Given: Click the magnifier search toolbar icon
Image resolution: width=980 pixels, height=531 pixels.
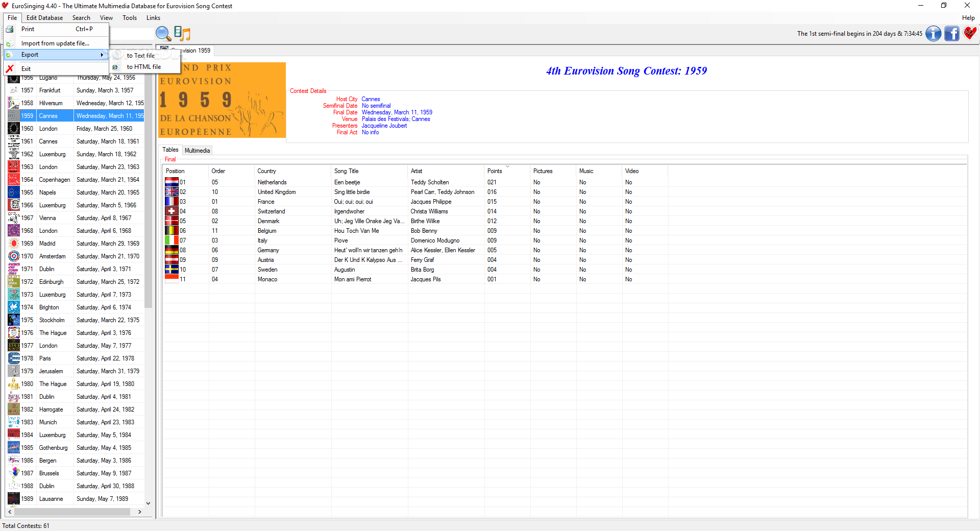Looking at the screenshot, I should tap(163, 34).
